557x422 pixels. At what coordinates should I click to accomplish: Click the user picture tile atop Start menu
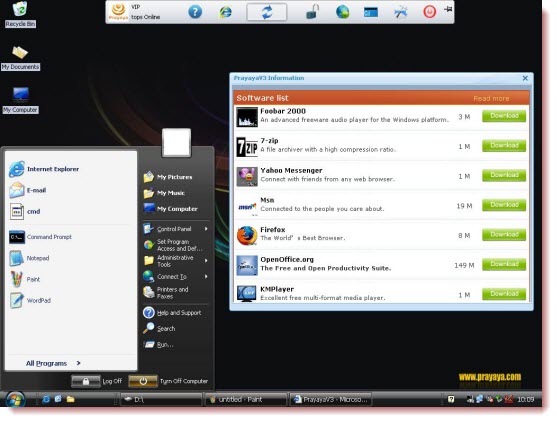[x=177, y=142]
